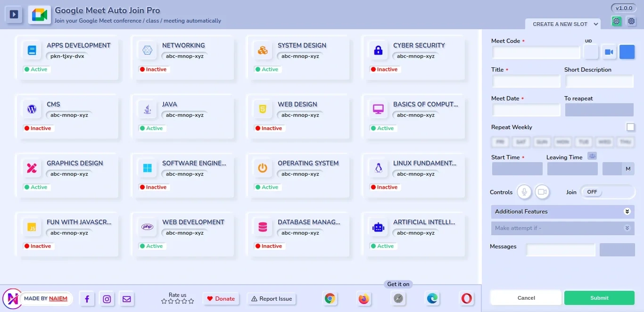Toggle the camera control button
The image size is (644, 312).
(542, 192)
